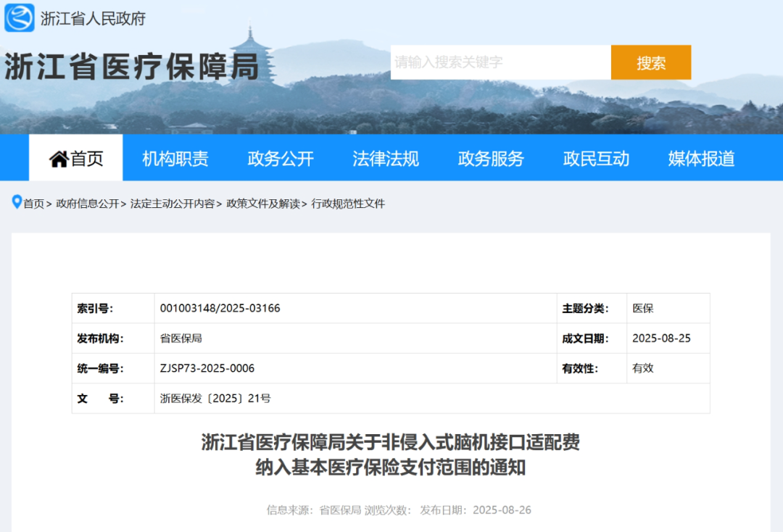Open the 政务公开 menu item
Image resolution: width=783 pixels, height=532 pixels.
pyautogui.click(x=281, y=159)
